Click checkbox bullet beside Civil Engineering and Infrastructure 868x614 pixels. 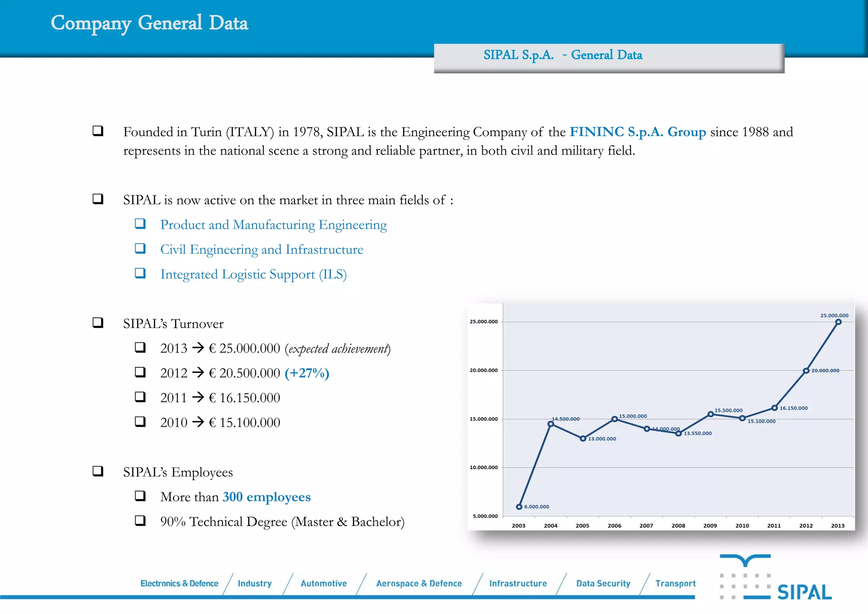tap(140, 248)
